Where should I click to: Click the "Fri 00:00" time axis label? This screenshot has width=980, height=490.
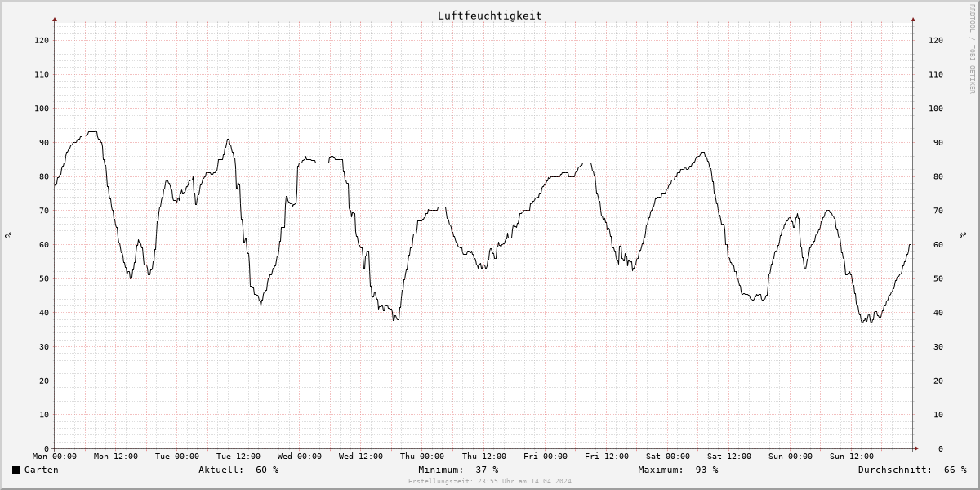546,456
